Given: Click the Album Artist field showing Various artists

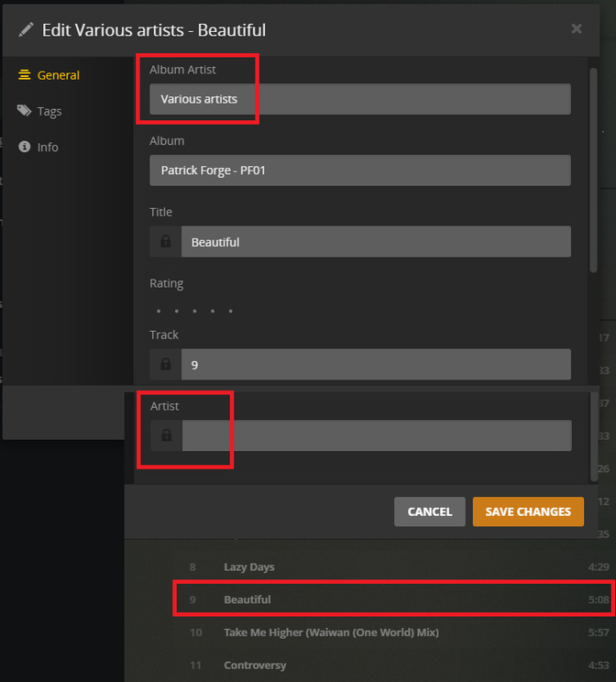Looking at the screenshot, I should 360,99.
